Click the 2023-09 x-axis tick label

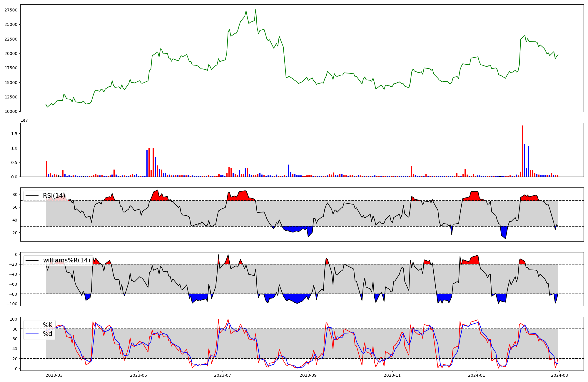(308, 375)
